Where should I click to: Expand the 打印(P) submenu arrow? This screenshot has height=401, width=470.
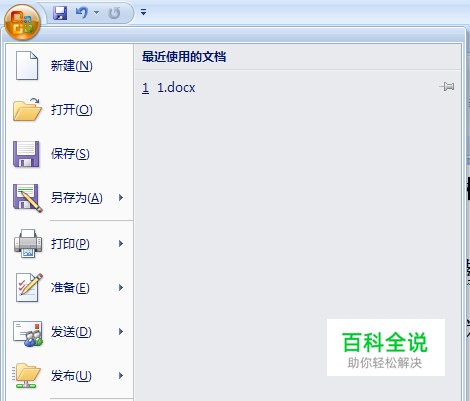(x=121, y=244)
